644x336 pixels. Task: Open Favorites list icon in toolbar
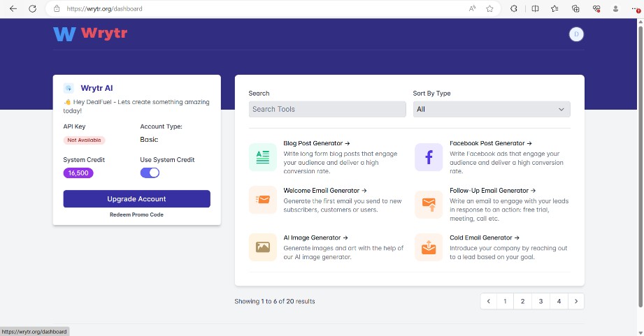coord(555,8)
